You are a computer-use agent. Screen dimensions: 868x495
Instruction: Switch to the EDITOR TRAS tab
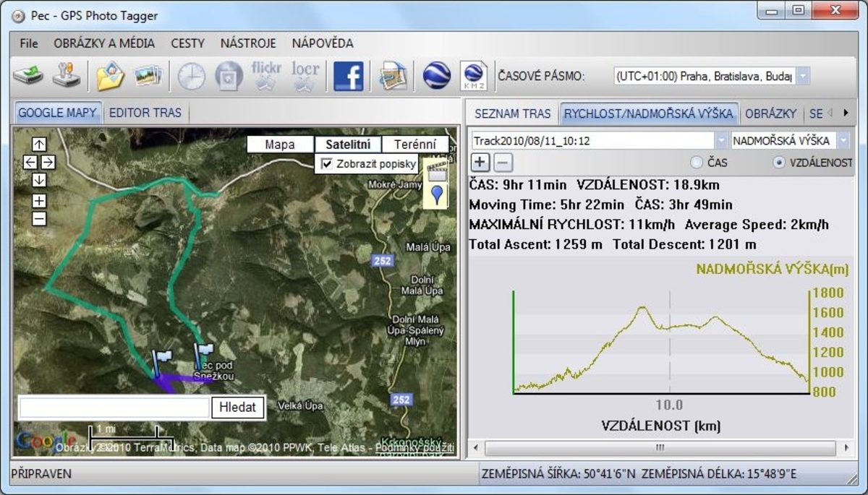coord(145,113)
